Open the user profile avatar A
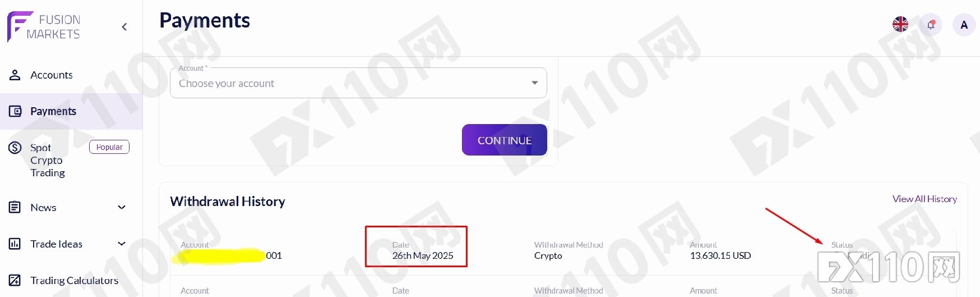Screen dimensions: 980x297 coord(964,25)
